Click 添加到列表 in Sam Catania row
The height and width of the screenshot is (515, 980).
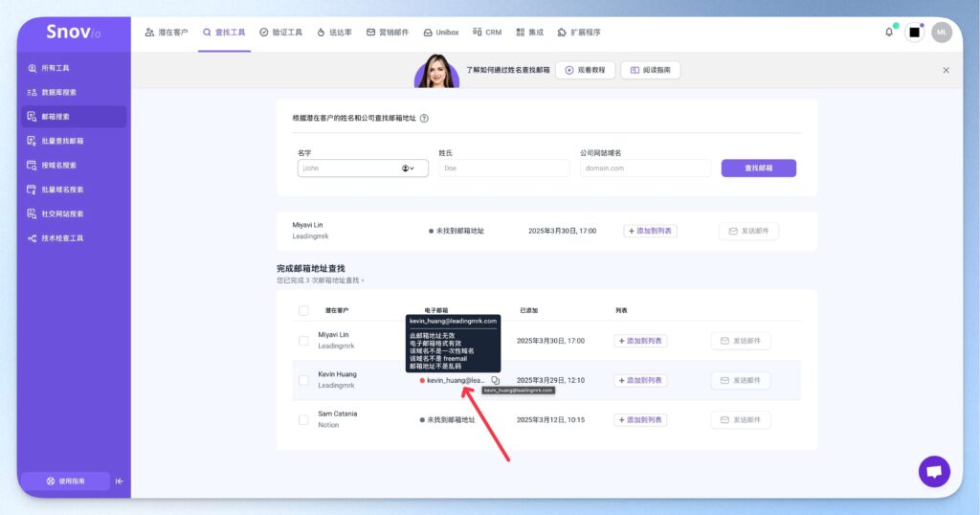tap(640, 420)
